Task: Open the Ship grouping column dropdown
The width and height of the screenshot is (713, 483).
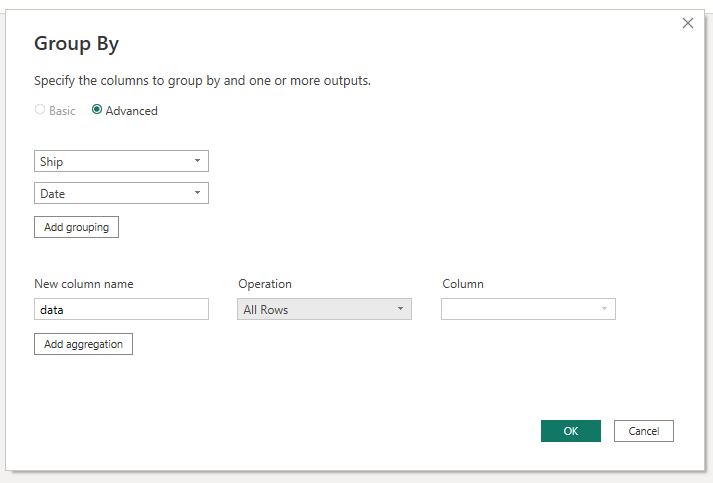Action: tap(121, 161)
